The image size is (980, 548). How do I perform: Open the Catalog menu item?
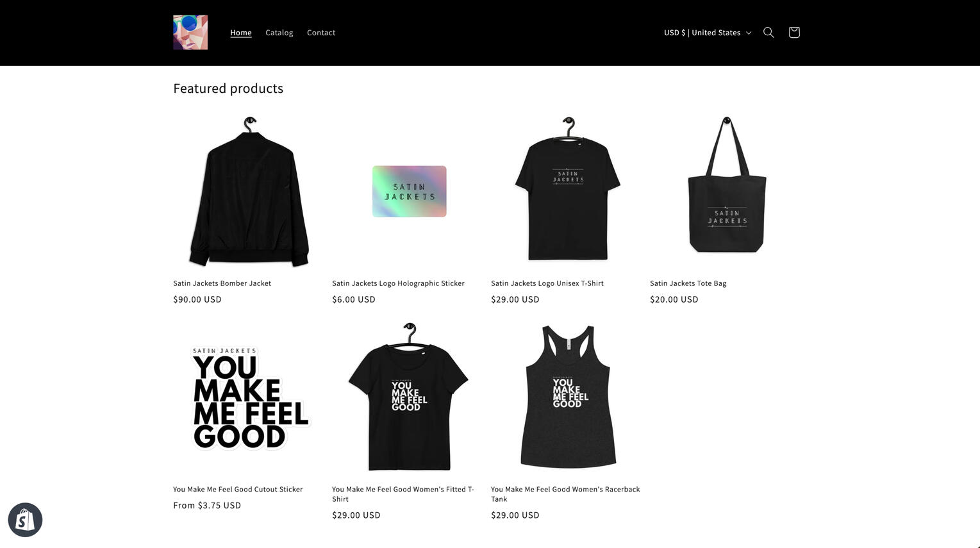(x=279, y=33)
